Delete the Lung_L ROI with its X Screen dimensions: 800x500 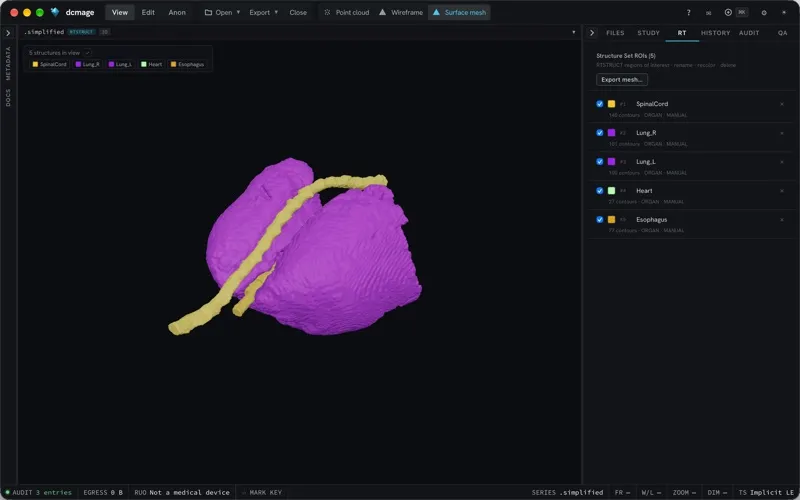(x=782, y=162)
